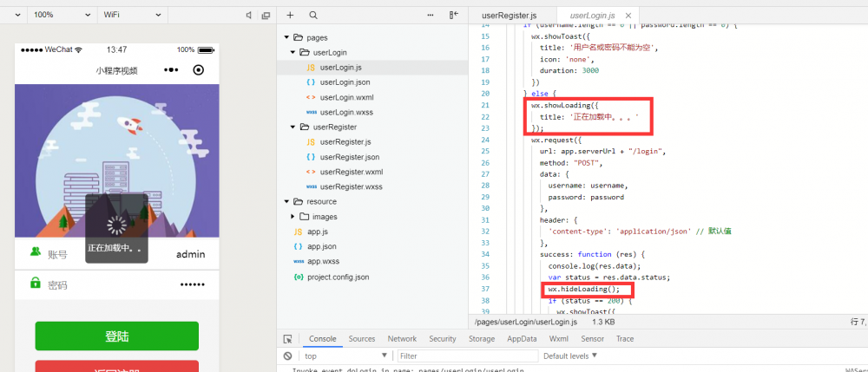Clear the console with the block icon
Viewport: 868px width, 372px height.
point(287,356)
